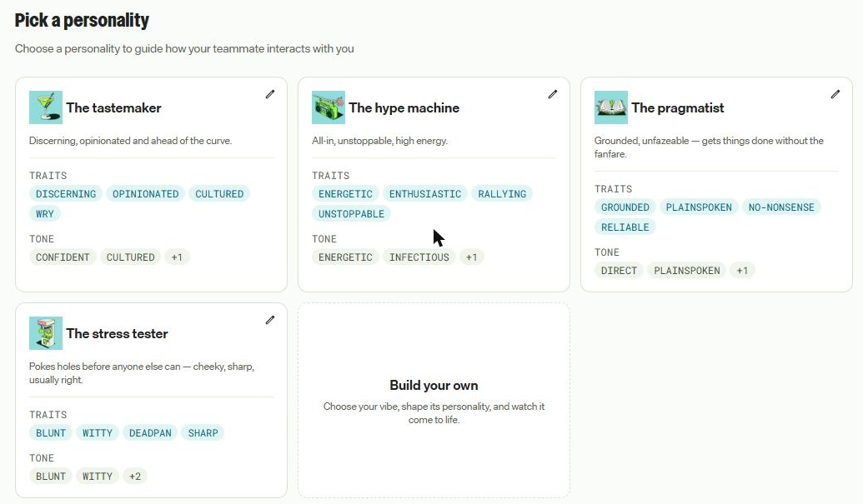Edit The hype machine with pencil icon

(553, 94)
